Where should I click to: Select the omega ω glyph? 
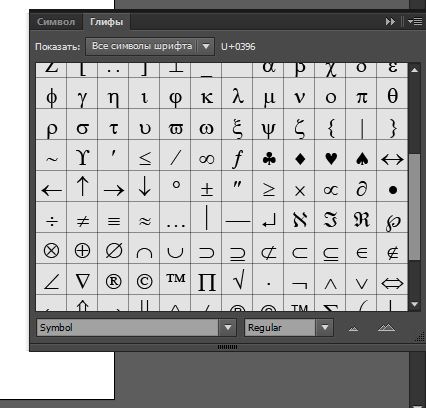tap(206, 125)
